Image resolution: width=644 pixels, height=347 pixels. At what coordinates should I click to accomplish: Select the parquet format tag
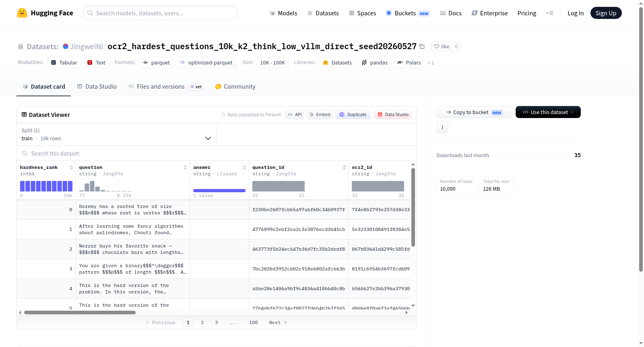click(x=156, y=62)
